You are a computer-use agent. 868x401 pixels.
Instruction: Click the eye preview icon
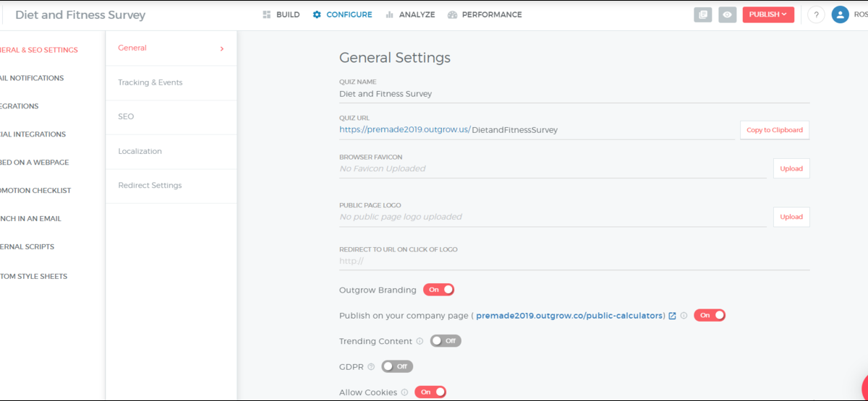click(727, 14)
